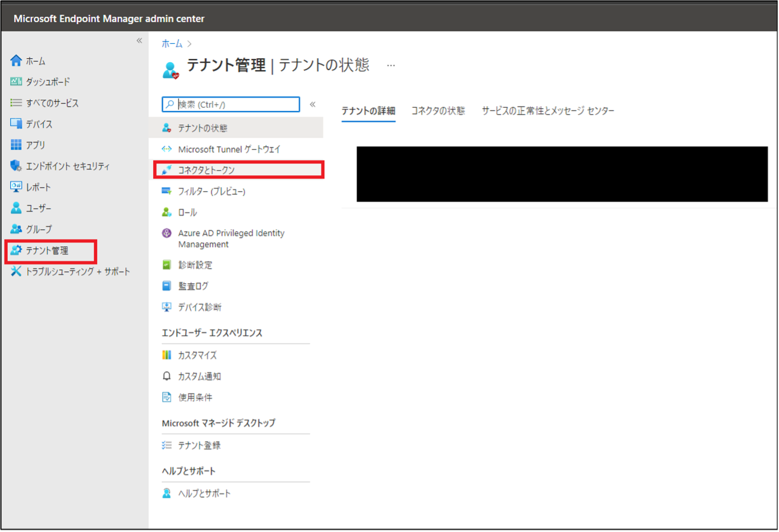This screenshot has height=532, width=779.
Task: Open テナント登録 menu label
Action: point(199,446)
